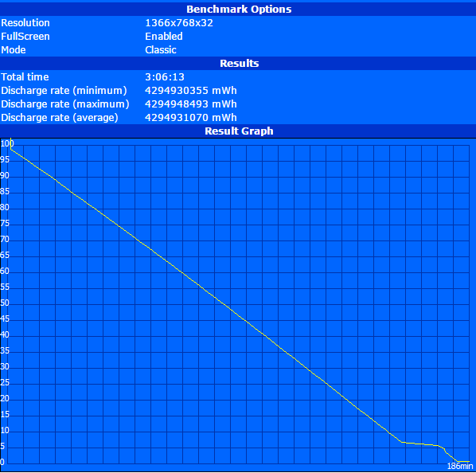Click the Result Graph header
The height and width of the screenshot is (473, 476).
(239, 131)
